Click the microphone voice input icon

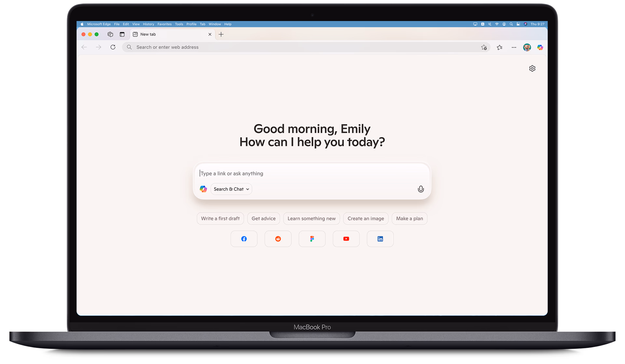tap(421, 189)
